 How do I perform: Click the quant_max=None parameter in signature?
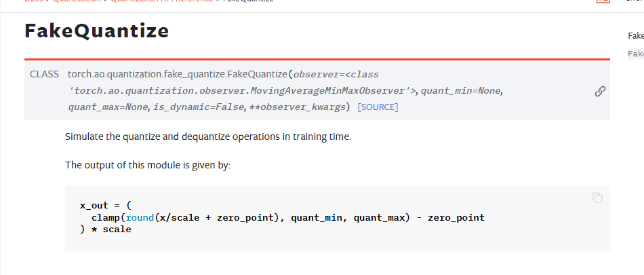click(x=108, y=107)
